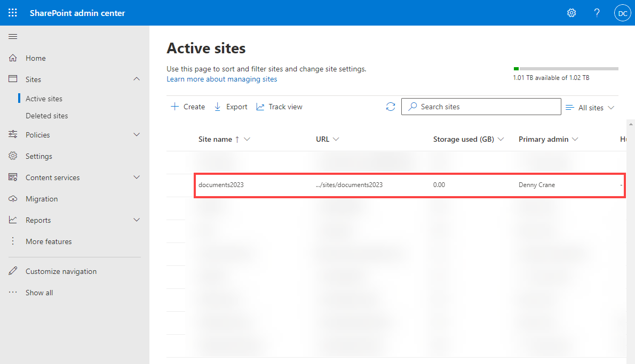Select the documents2023 site row
Screen dimensions: 635x364
coord(410,185)
